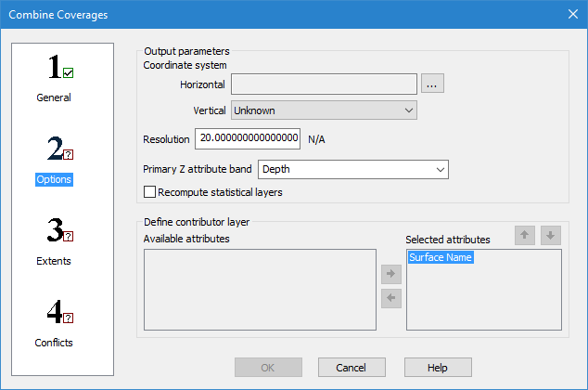This screenshot has height=390, width=588.
Task: Click the move attribute up arrow
Action: click(527, 236)
